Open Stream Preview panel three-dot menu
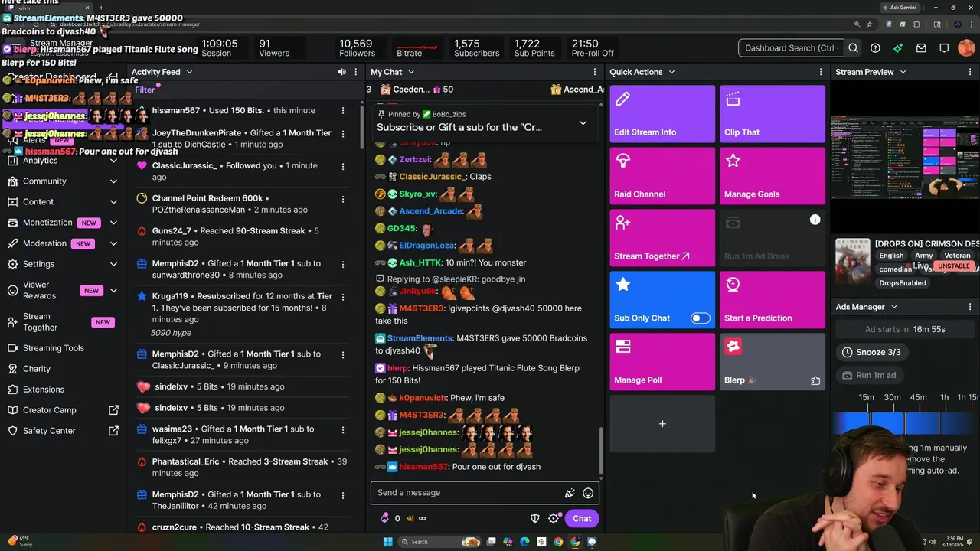The image size is (980, 551). pos(970,72)
